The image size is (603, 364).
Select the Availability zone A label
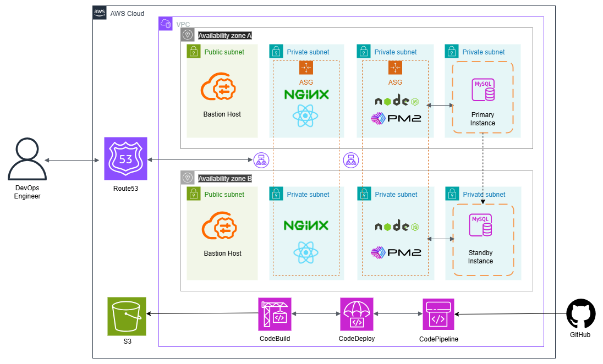225,35
